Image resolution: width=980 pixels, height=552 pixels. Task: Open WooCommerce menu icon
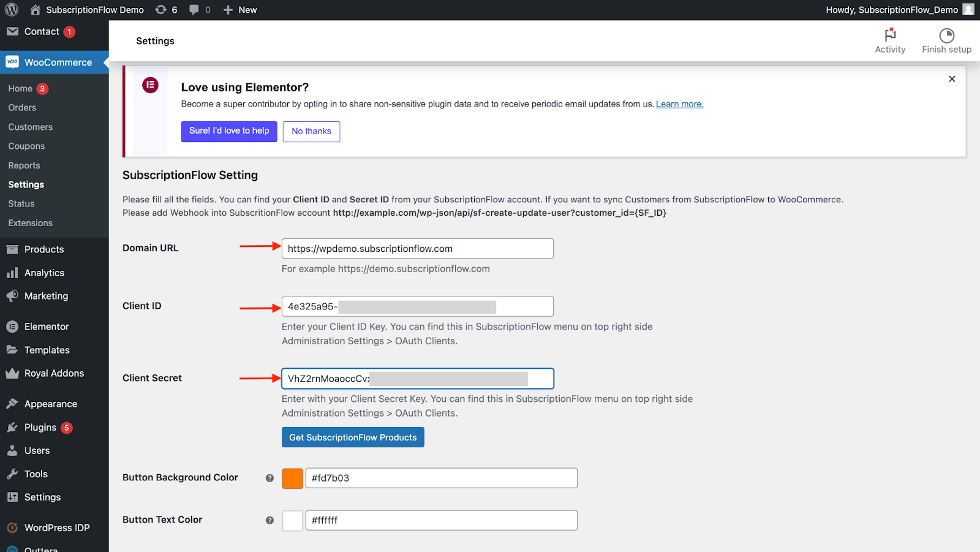[x=12, y=62]
